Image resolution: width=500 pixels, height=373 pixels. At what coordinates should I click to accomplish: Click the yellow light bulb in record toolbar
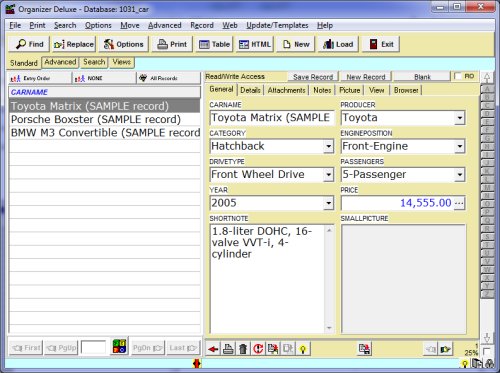(x=303, y=349)
